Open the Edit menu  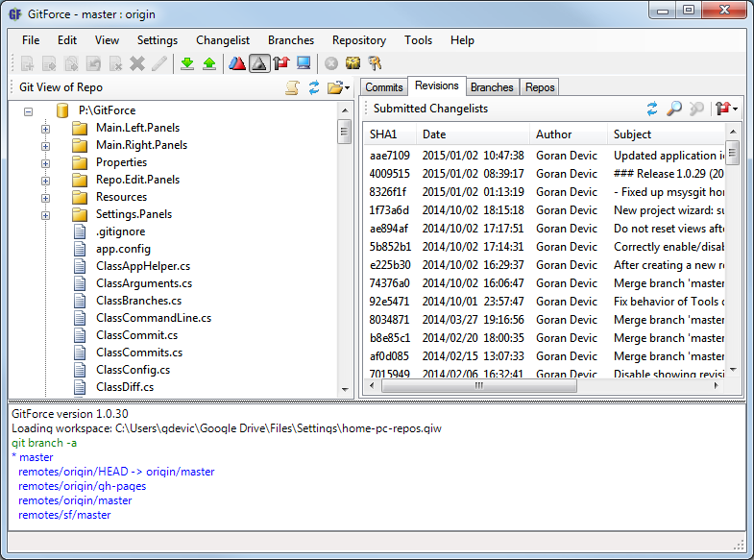67,40
